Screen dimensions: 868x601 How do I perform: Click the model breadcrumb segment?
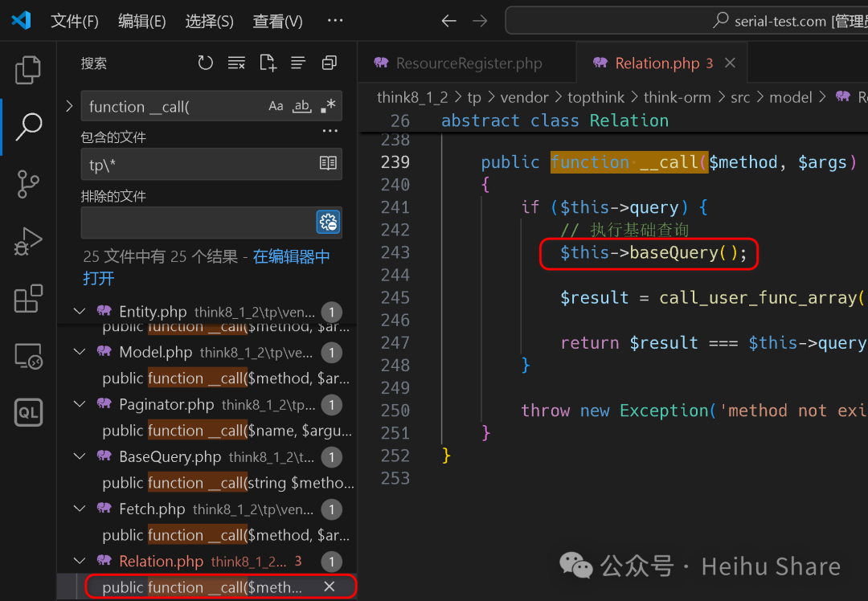(x=791, y=97)
